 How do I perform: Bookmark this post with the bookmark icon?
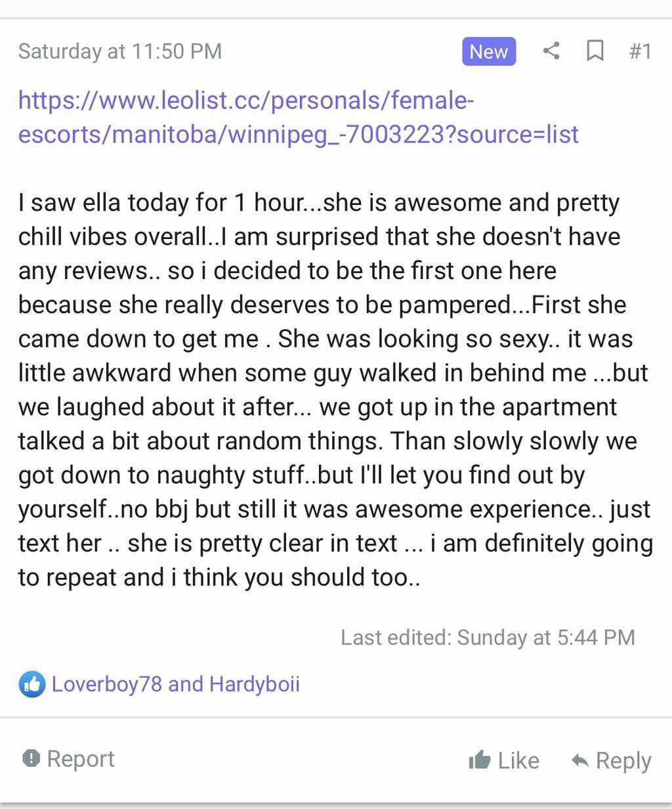tap(595, 51)
